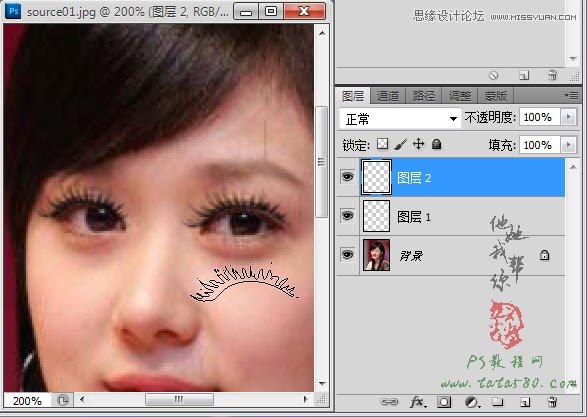Click the Photoshop Ps icon in title bar
Image resolution: width=587 pixels, height=417 pixels.
click(x=13, y=11)
